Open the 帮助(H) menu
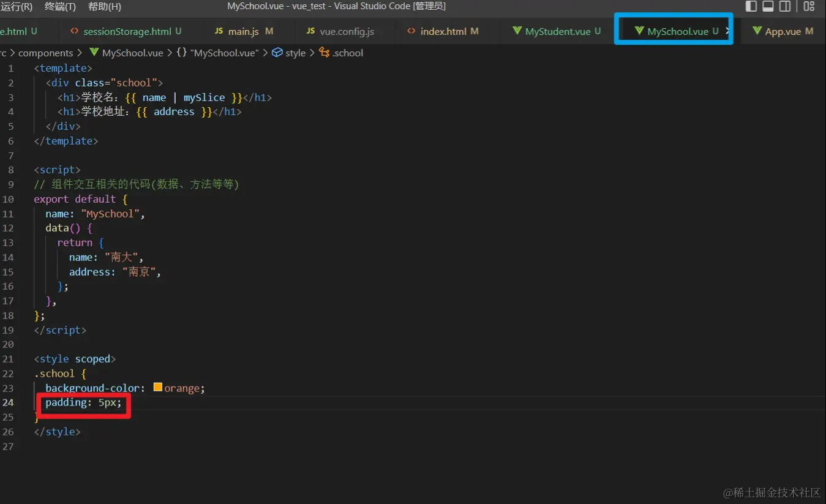This screenshot has width=826, height=504. (x=105, y=7)
